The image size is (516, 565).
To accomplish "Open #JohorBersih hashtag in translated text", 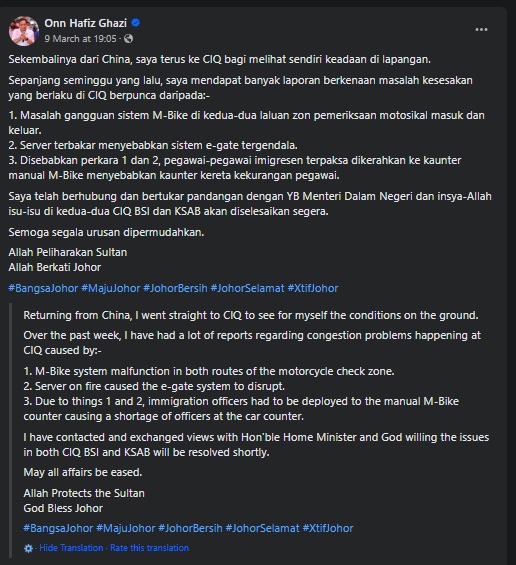I will click(x=191, y=528).
